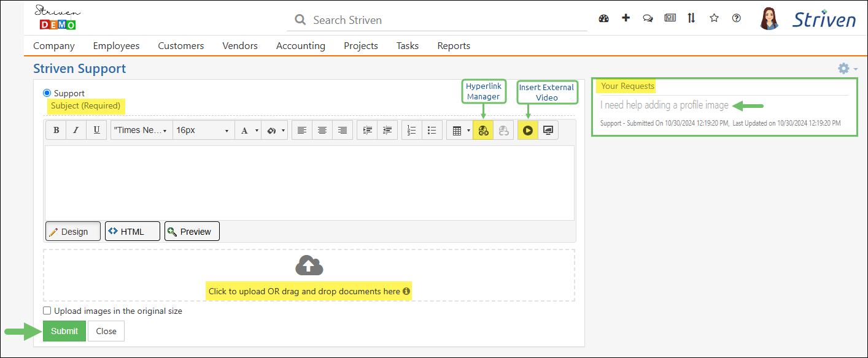Screen dimensions: 868x358
Task: Open the Hyperlink Manager
Action: coord(483,131)
